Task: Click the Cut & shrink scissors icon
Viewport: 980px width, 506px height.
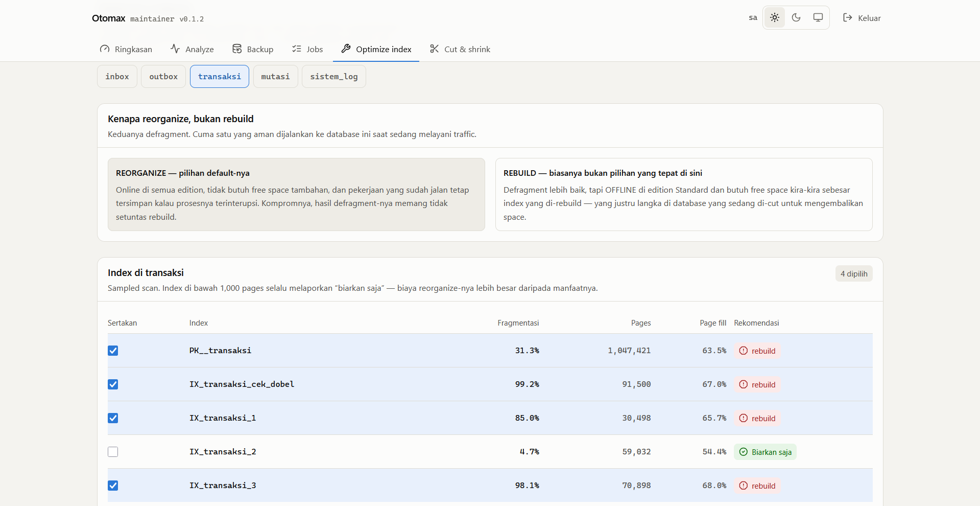Action: tap(435, 49)
